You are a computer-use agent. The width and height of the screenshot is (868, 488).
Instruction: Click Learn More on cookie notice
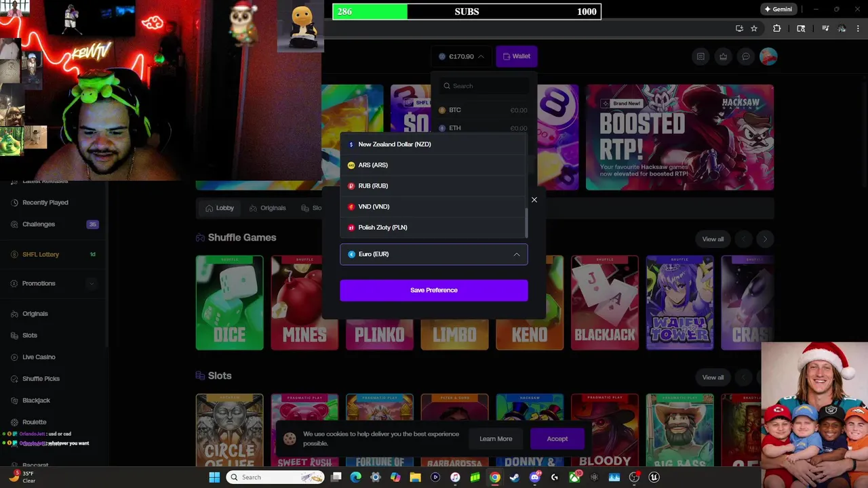[x=496, y=439]
